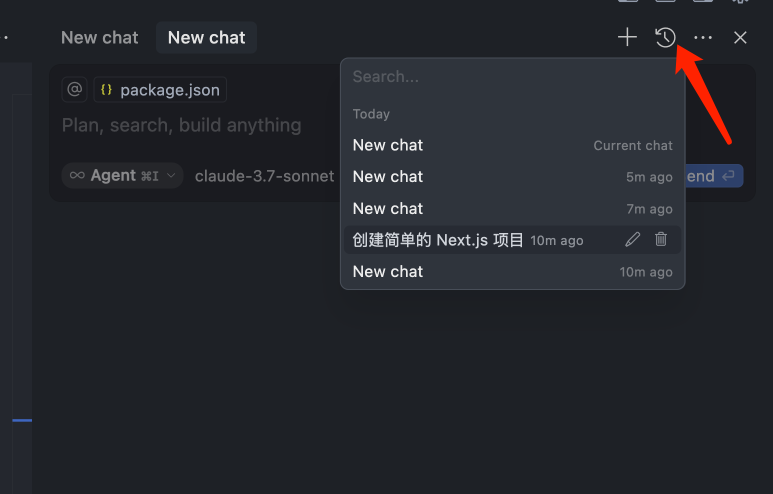Start a new chat with plus icon
The width and height of the screenshot is (773, 494).
click(627, 38)
